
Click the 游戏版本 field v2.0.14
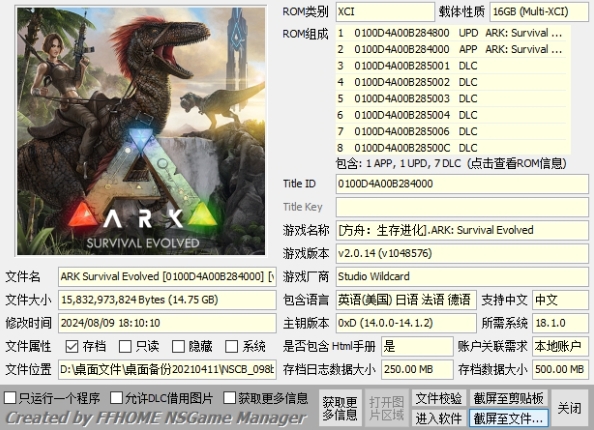click(x=462, y=253)
